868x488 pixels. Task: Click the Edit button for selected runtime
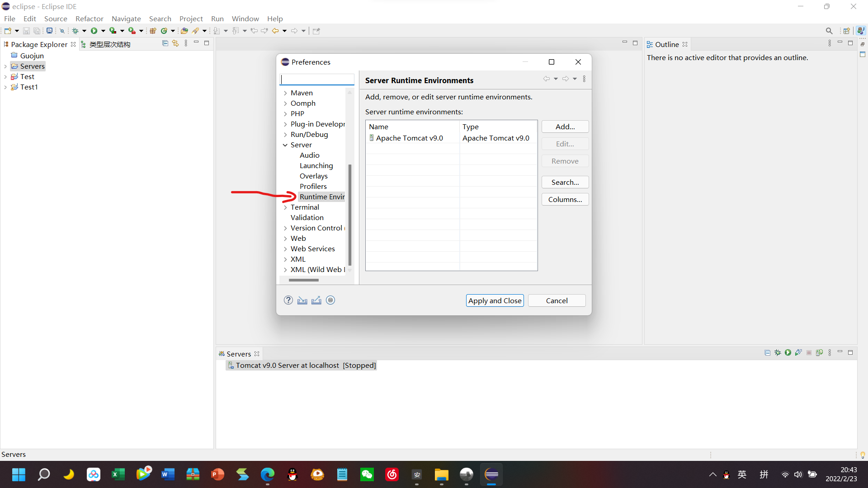(x=565, y=144)
